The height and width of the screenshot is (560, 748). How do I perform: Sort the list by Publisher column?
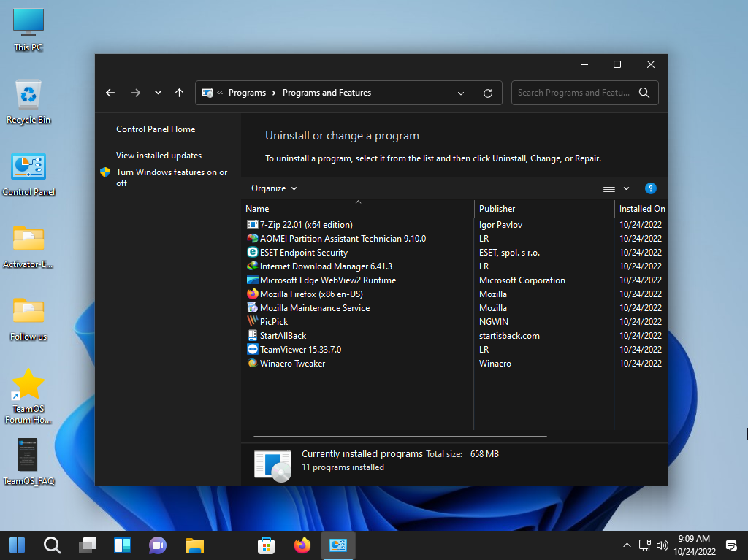tap(497, 209)
